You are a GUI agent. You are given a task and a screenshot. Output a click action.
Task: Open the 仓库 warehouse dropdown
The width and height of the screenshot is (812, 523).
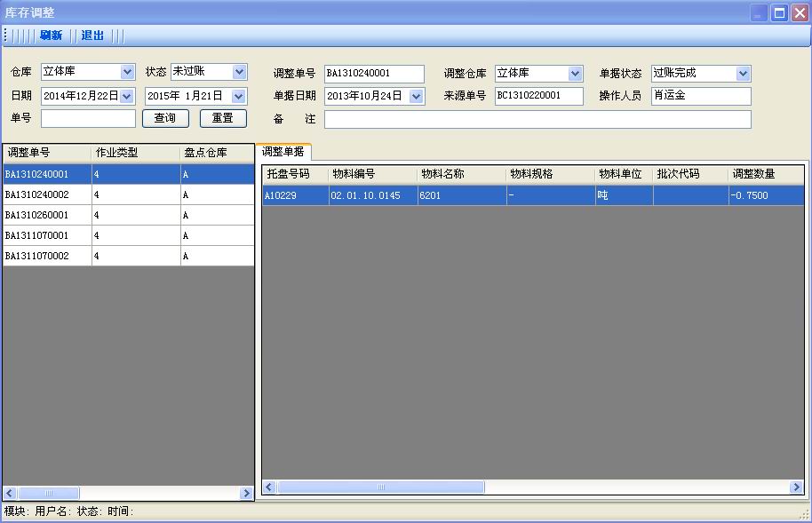point(127,72)
